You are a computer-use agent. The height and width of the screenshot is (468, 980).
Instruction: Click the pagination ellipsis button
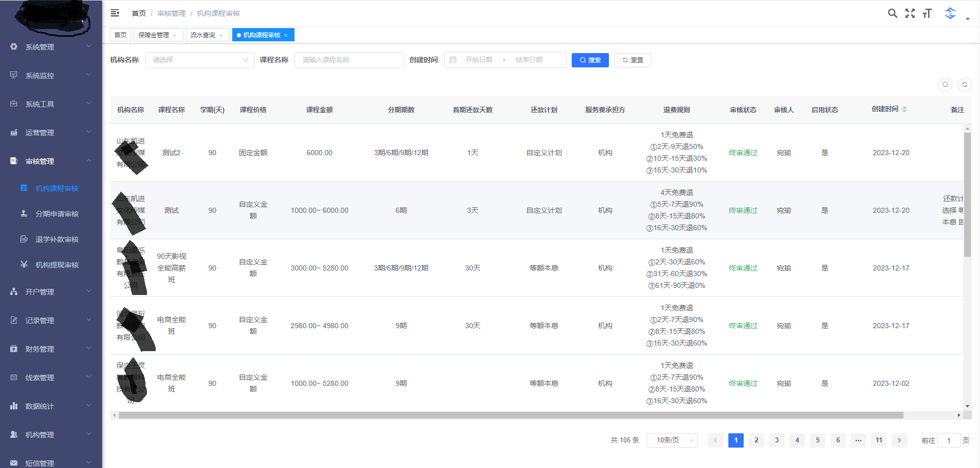point(859,440)
